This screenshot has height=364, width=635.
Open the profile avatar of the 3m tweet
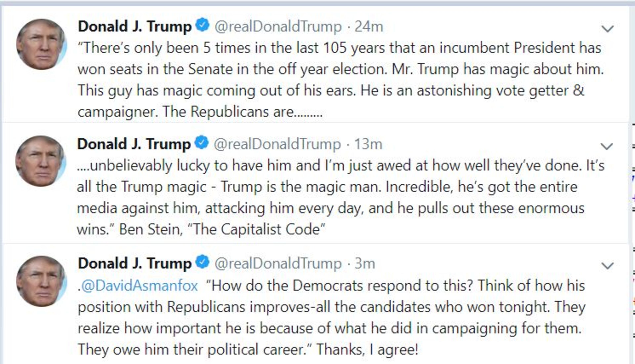click(x=42, y=281)
